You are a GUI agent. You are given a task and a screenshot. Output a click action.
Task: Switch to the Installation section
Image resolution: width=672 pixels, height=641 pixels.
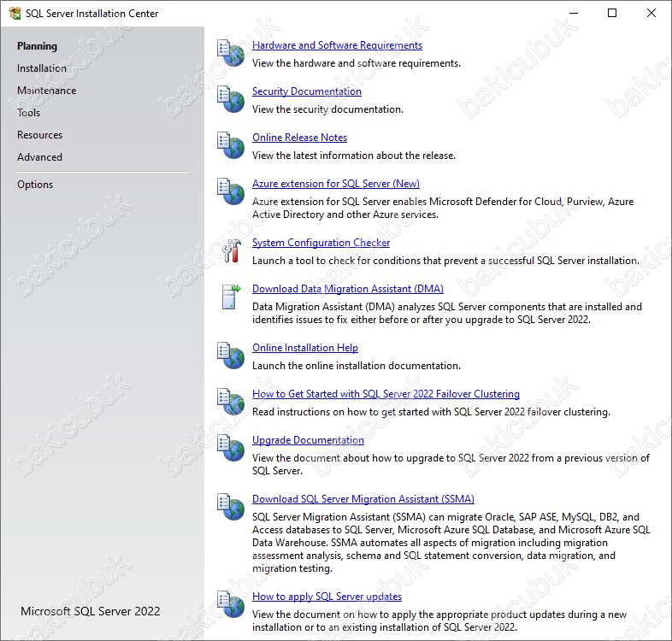click(42, 68)
